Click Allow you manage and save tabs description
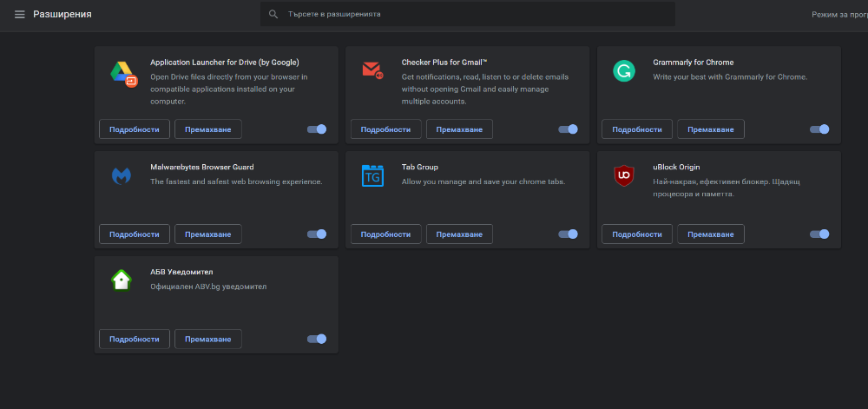This screenshot has height=409, width=868. tap(483, 181)
